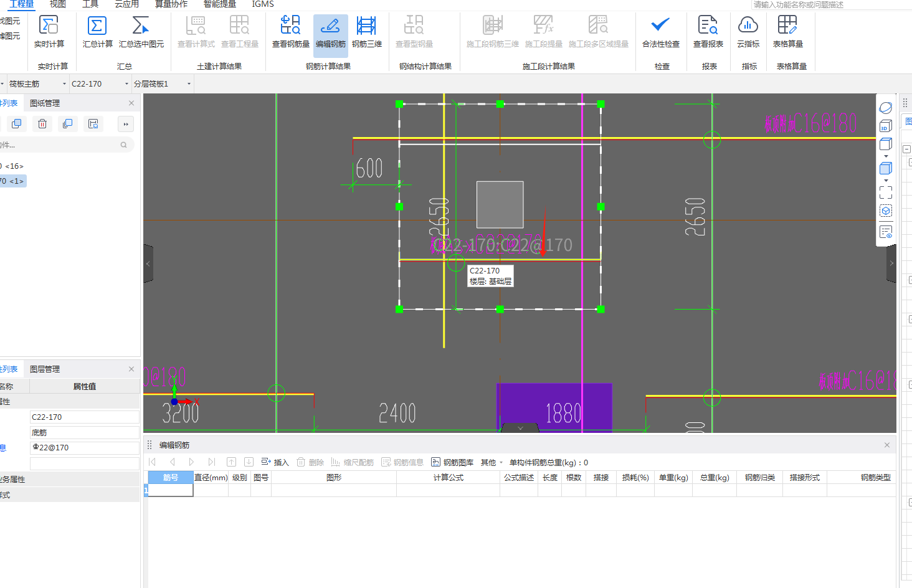
Task: Click the 底筋 property value field
Action: (85, 432)
